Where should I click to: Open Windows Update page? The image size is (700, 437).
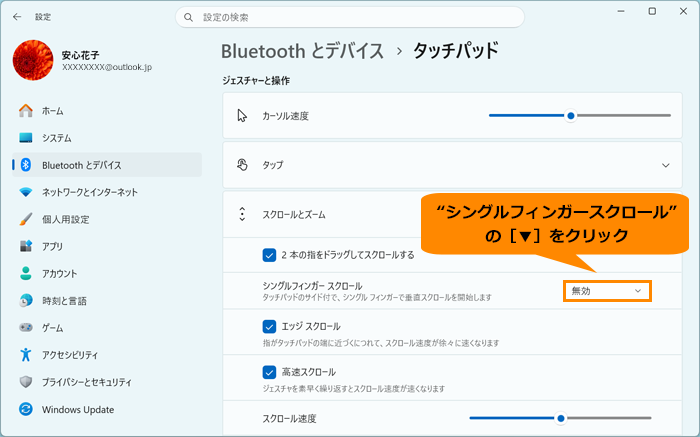107,409
